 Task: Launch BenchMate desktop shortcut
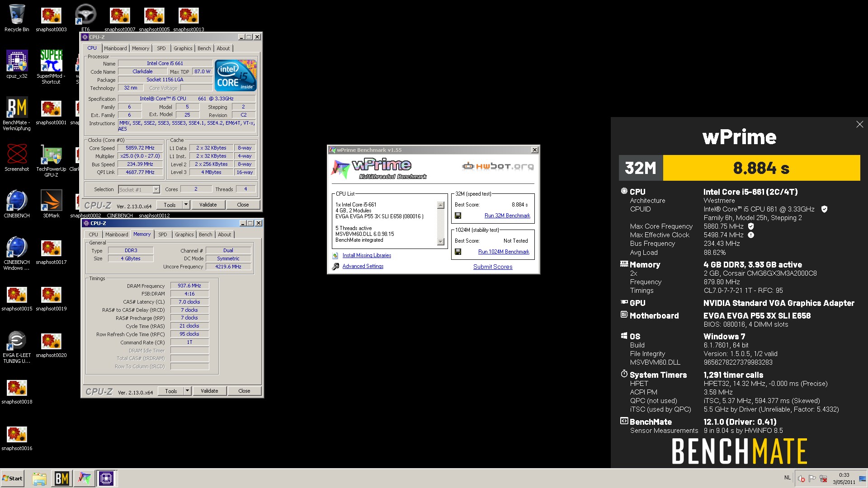point(17,113)
